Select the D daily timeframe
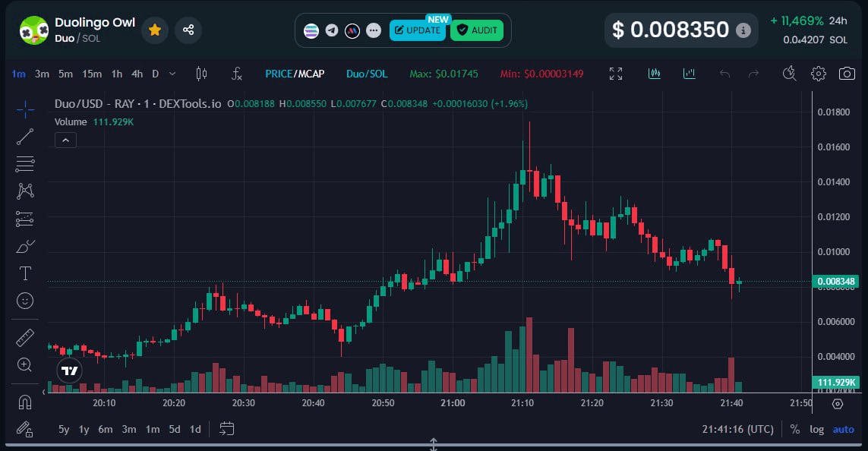Viewport: 868px width, 451px height. (x=156, y=74)
